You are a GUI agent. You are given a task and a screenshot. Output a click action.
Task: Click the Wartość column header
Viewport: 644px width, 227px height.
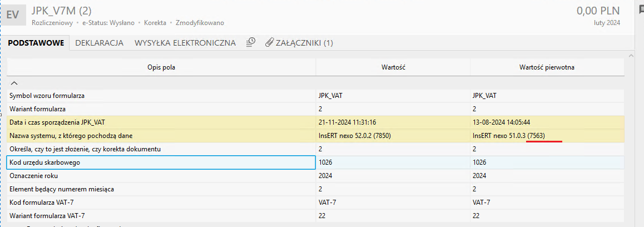coord(393,67)
